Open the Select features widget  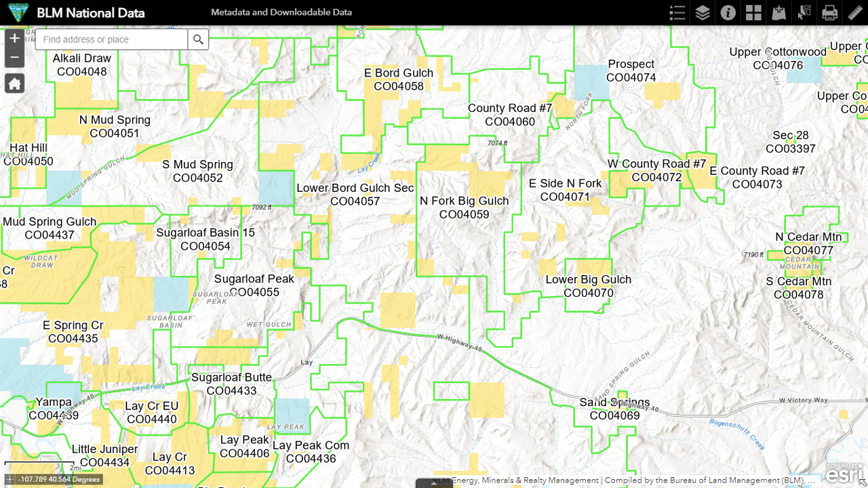point(804,13)
